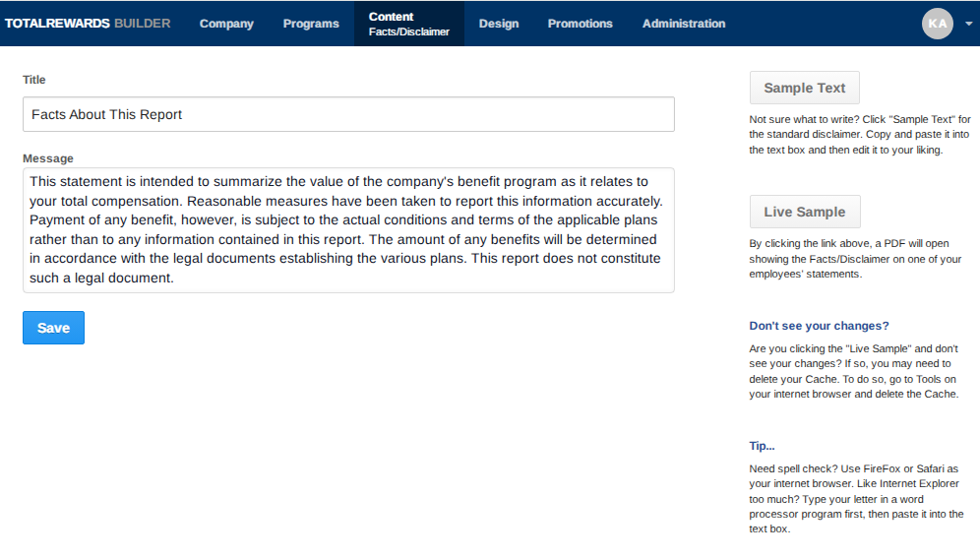Viewport: 980px width, 559px height.
Task: Click the "Tip..." heading
Action: coord(762,446)
